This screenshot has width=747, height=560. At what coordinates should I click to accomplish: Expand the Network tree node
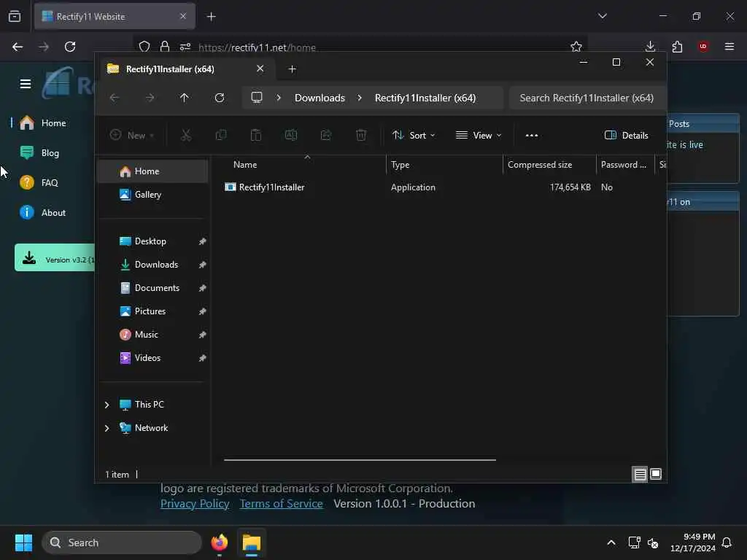[x=107, y=428]
